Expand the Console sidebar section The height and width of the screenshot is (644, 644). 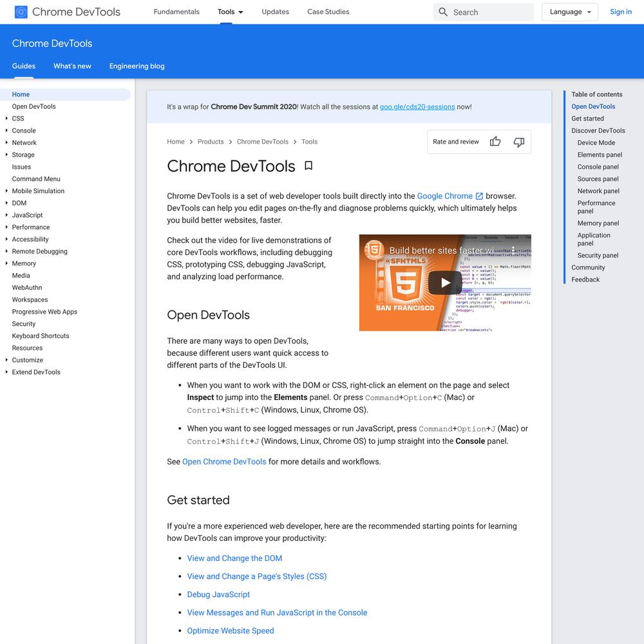click(6, 130)
